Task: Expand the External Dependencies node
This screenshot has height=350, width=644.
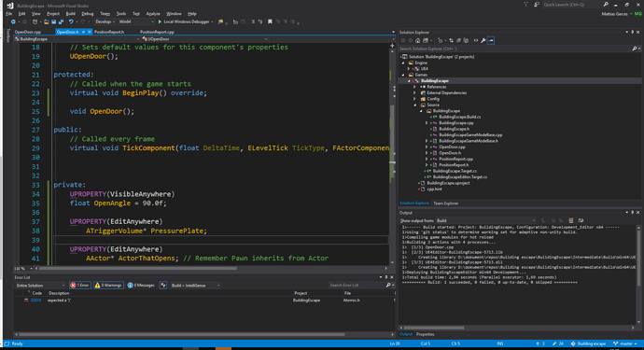Action: click(414, 92)
